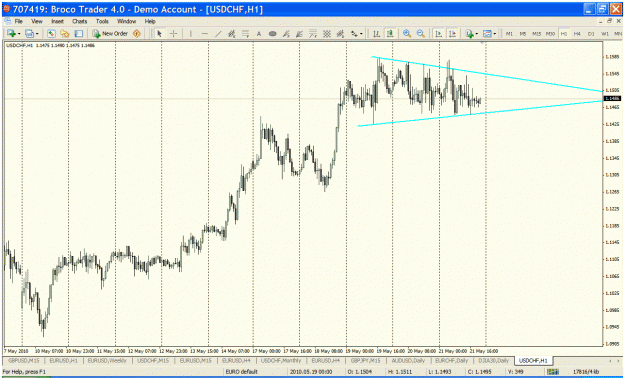Switch to the EURUSD,H1 chart tab
The height and width of the screenshot is (378, 625).
coord(63,360)
